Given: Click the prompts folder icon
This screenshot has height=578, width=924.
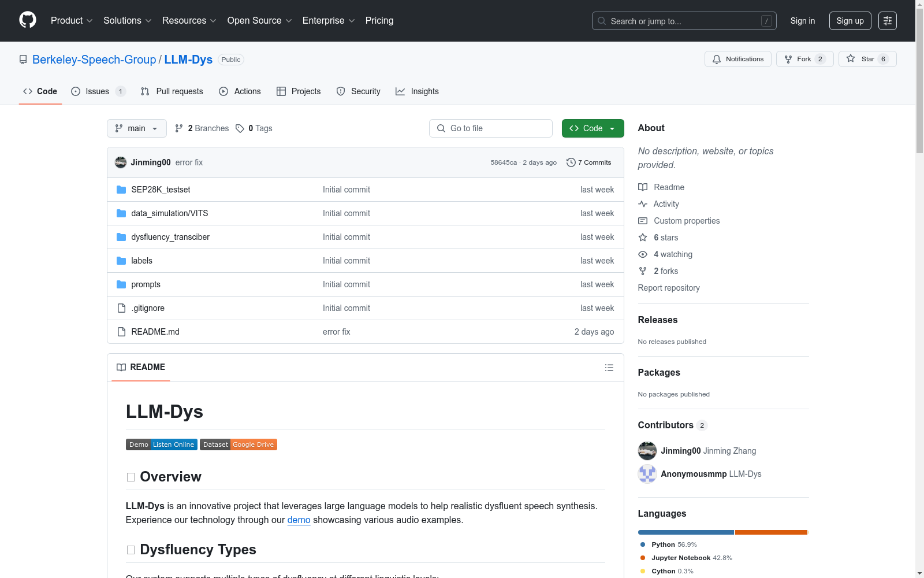Looking at the screenshot, I should pos(121,284).
